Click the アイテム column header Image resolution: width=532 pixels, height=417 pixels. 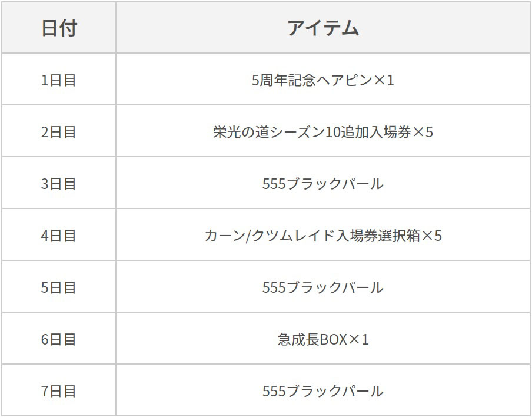(322, 28)
